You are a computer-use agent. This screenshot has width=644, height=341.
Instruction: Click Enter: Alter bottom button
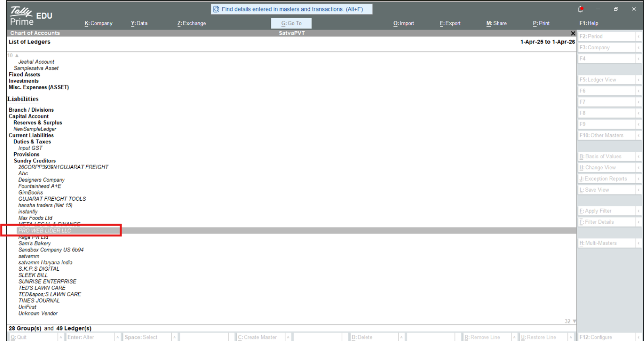point(90,337)
